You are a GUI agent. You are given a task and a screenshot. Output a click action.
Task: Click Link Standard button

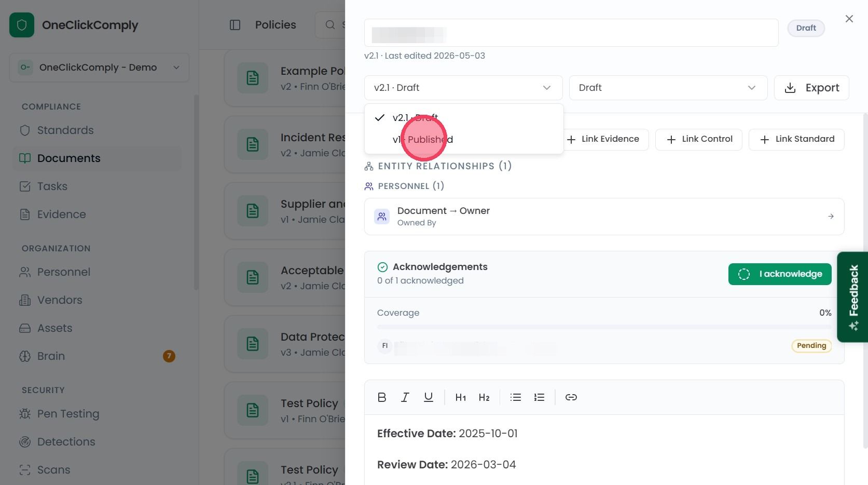pos(796,139)
